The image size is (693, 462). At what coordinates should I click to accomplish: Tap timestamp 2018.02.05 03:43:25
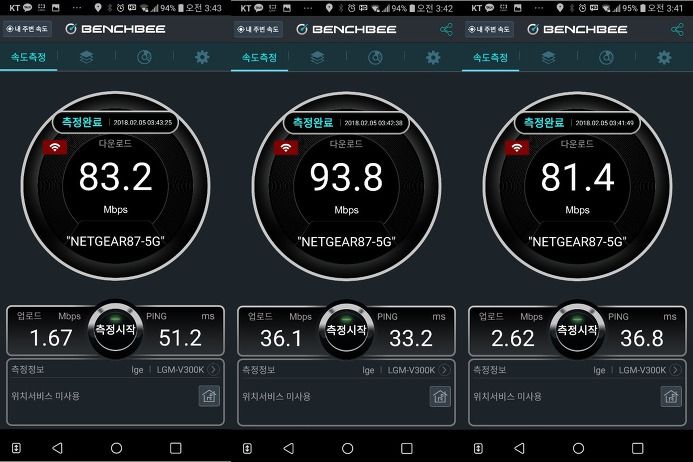[143, 122]
